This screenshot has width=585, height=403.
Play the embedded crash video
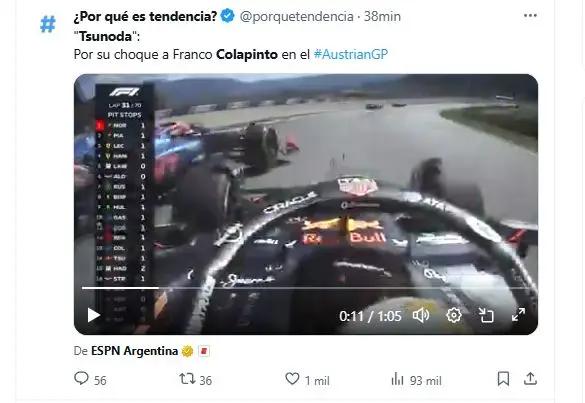point(93,315)
